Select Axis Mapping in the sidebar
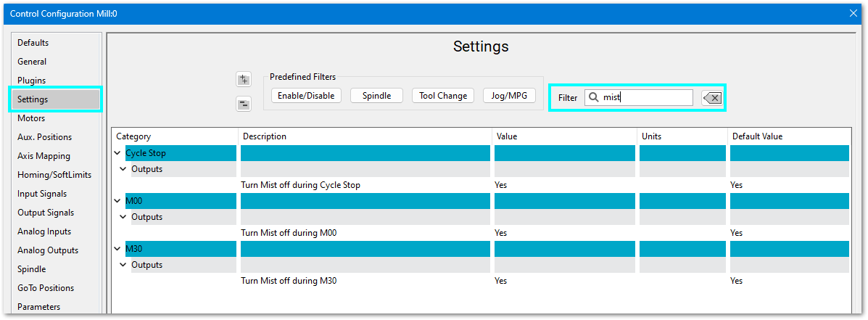 pyautogui.click(x=44, y=156)
